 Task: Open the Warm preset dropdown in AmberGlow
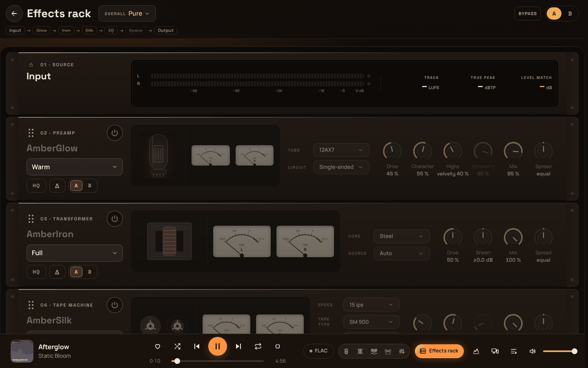[75, 167]
